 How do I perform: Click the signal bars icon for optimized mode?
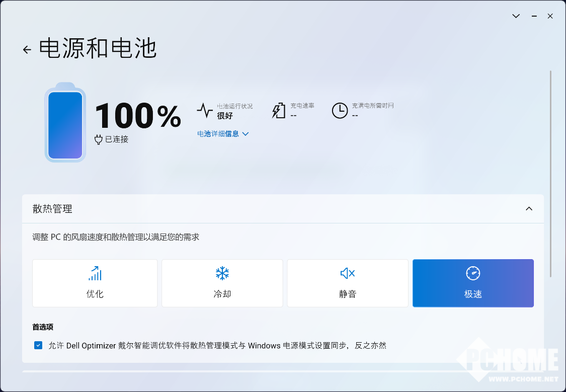(x=95, y=274)
